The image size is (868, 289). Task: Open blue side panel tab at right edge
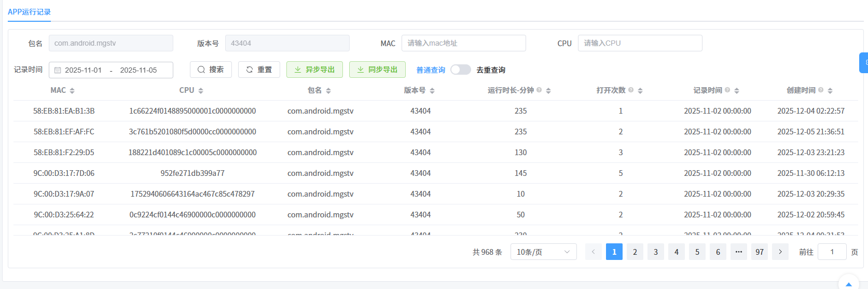tap(864, 63)
